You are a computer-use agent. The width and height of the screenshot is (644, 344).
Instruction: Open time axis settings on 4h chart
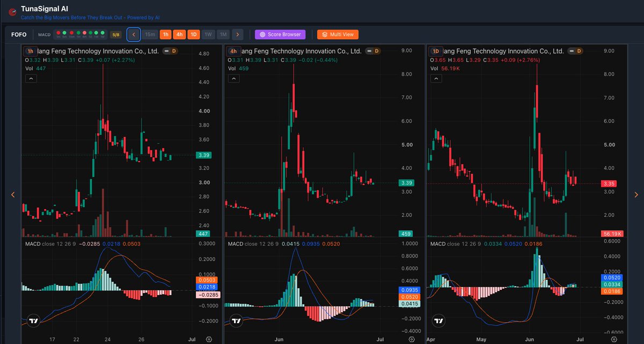pyautogui.click(x=412, y=339)
